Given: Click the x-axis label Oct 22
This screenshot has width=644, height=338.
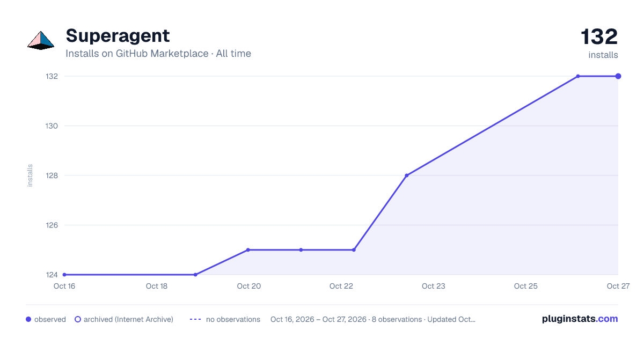Looking at the screenshot, I should (x=341, y=286).
